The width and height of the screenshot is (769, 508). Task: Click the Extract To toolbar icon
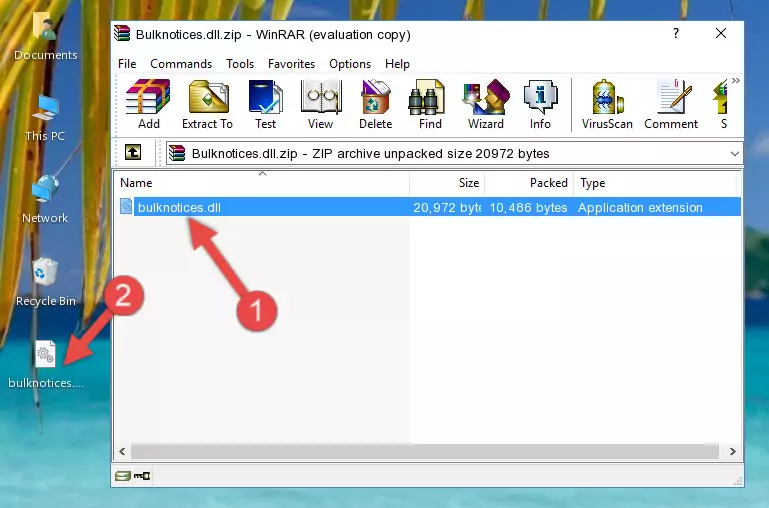pyautogui.click(x=207, y=104)
